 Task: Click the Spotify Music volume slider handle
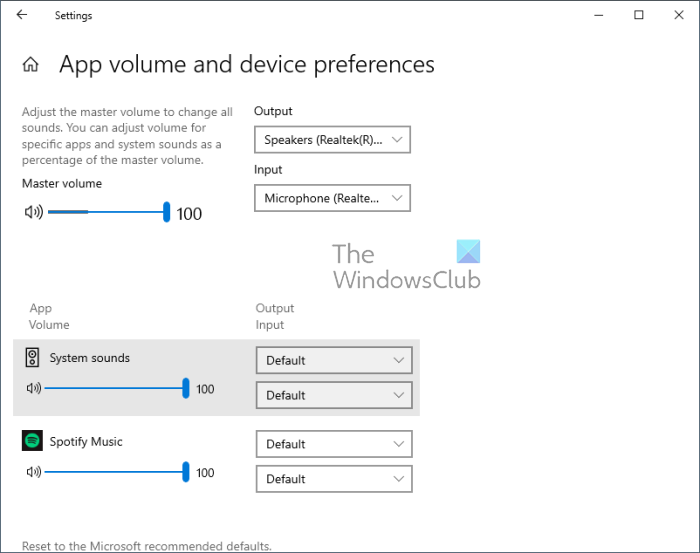186,472
